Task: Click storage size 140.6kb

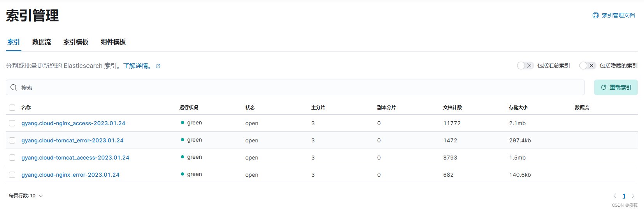Action: [520, 175]
